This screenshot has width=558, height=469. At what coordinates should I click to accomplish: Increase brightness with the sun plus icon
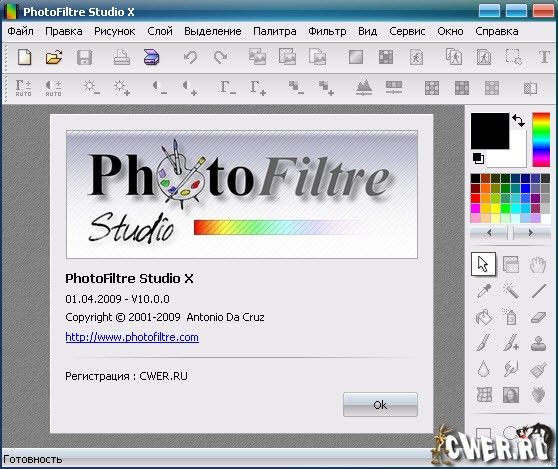pyautogui.click(x=122, y=88)
